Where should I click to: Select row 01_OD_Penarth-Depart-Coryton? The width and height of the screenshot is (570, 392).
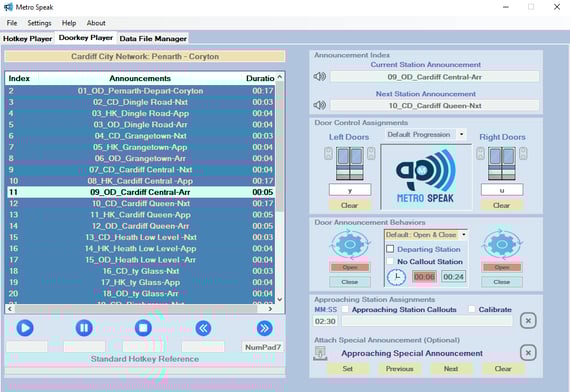[141, 91]
